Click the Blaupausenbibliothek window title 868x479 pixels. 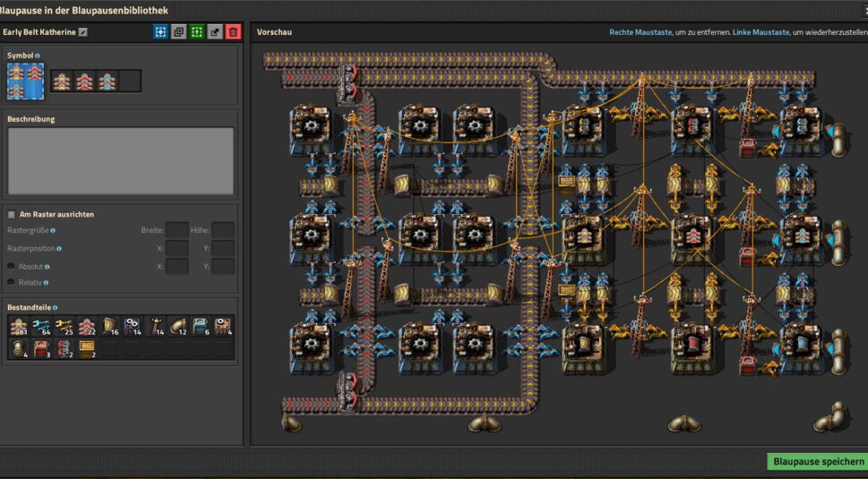pos(83,10)
